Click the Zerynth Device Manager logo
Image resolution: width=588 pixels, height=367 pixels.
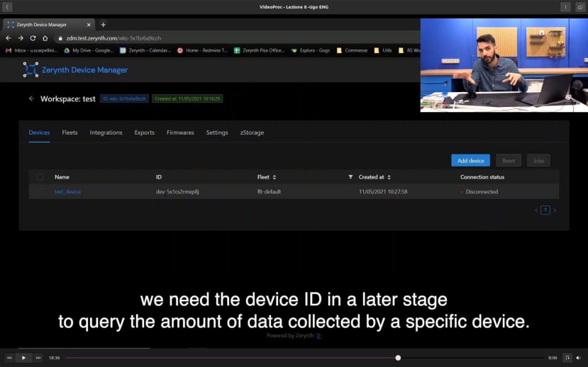(x=75, y=69)
